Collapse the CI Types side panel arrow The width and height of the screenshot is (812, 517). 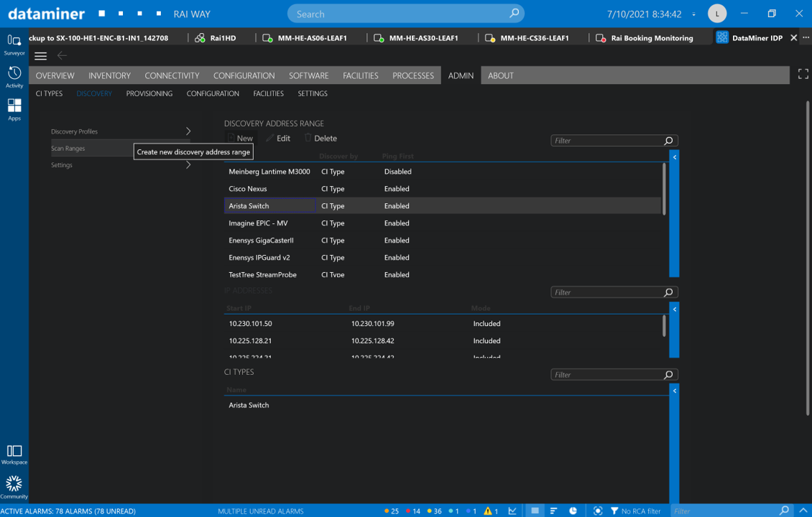click(x=674, y=391)
